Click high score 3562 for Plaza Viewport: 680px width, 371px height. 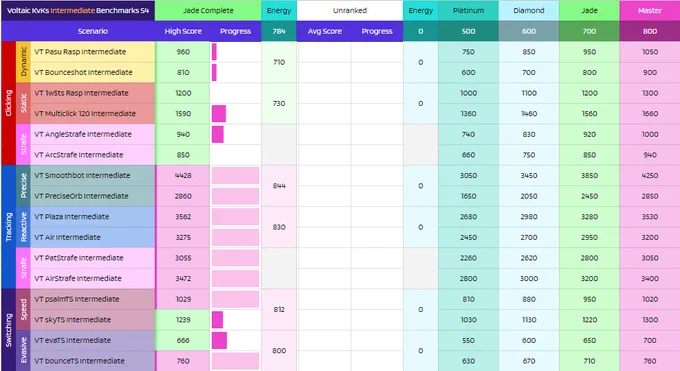183,217
